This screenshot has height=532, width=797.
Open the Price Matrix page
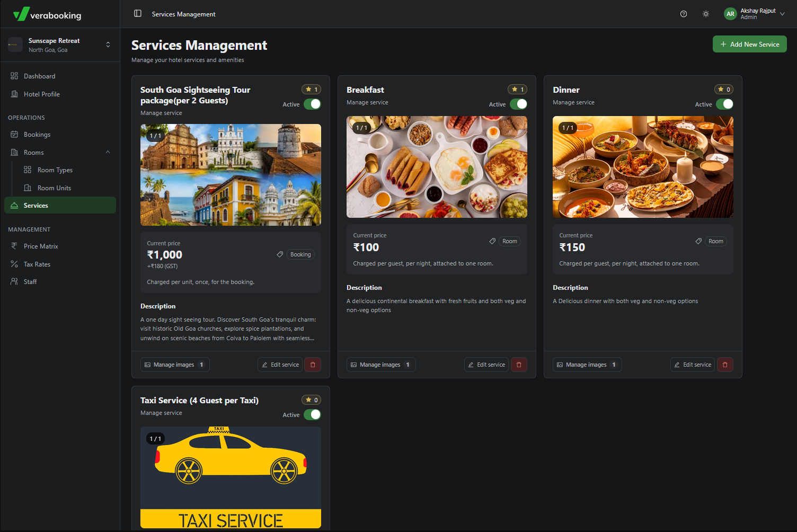60,246
